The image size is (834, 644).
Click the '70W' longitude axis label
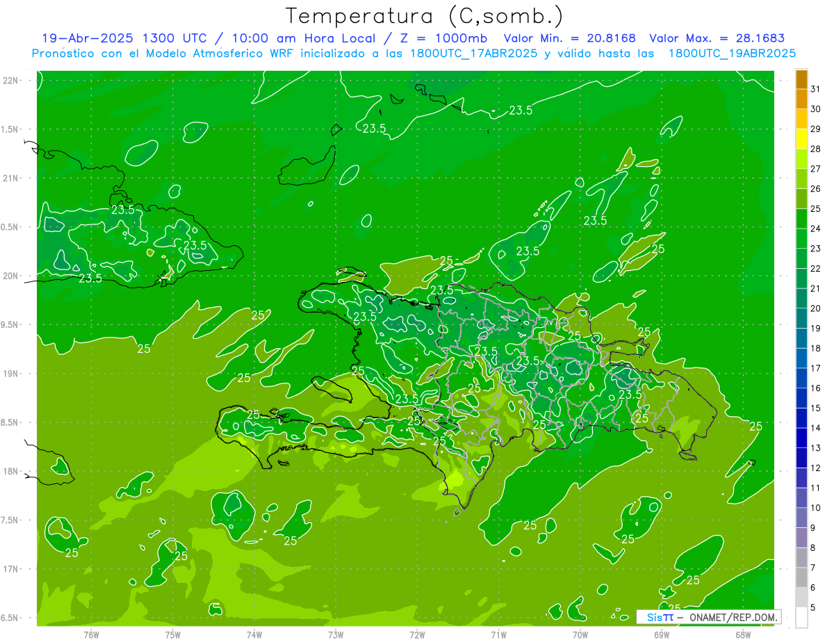click(580, 635)
